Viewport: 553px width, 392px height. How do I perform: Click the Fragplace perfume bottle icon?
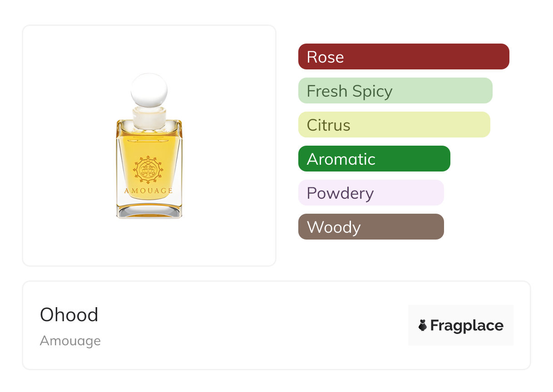[x=423, y=325]
